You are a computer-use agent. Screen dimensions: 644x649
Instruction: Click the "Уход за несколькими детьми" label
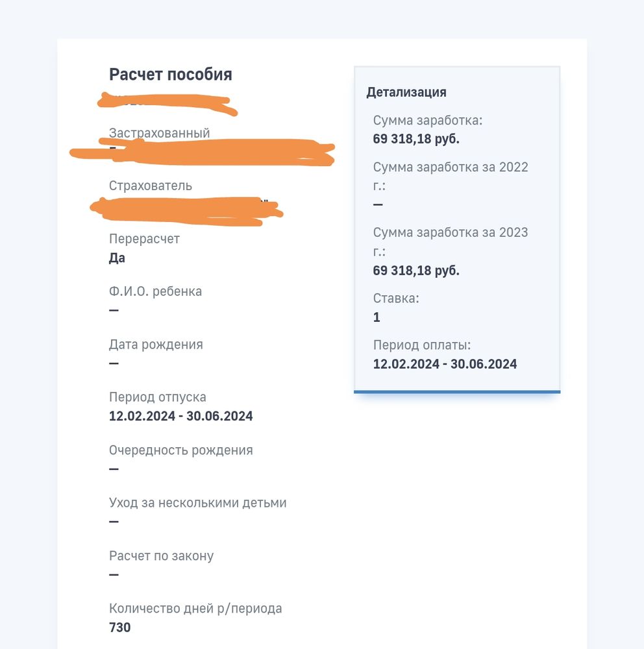(197, 503)
